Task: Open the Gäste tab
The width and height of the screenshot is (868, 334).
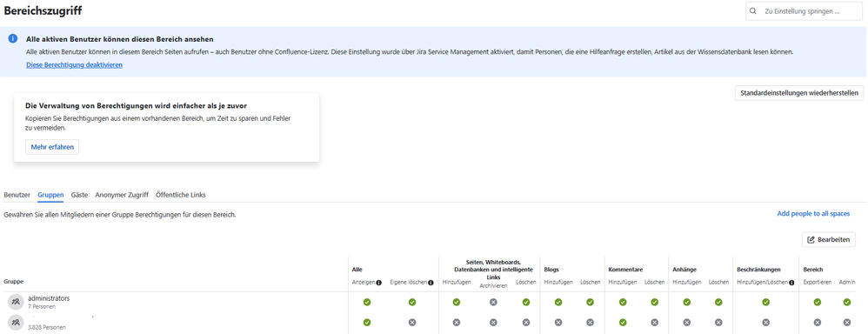Action: point(80,195)
